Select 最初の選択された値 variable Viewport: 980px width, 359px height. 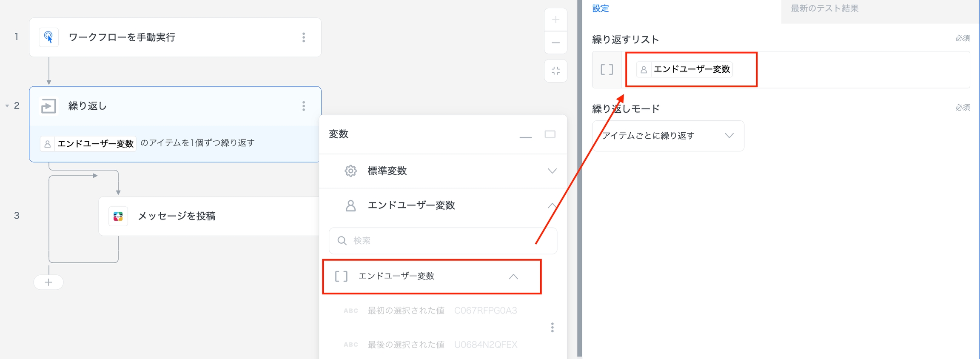[406, 311]
